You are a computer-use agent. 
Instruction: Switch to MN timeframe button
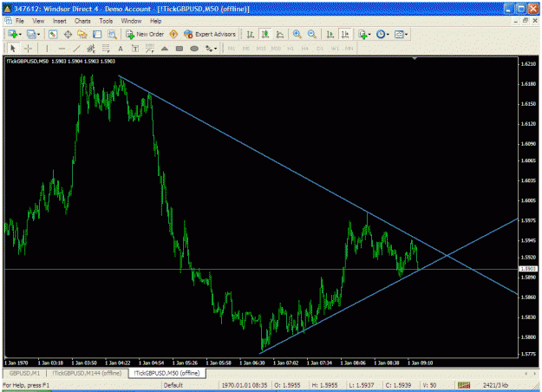(349, 49)
